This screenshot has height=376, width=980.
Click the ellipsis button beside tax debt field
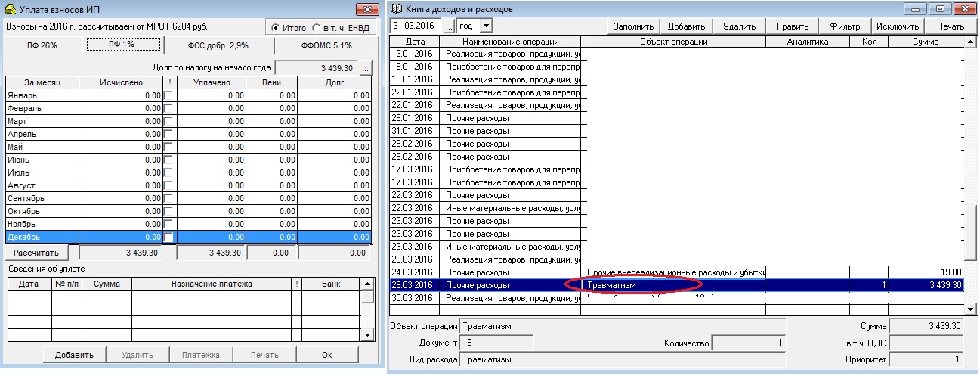366,68
